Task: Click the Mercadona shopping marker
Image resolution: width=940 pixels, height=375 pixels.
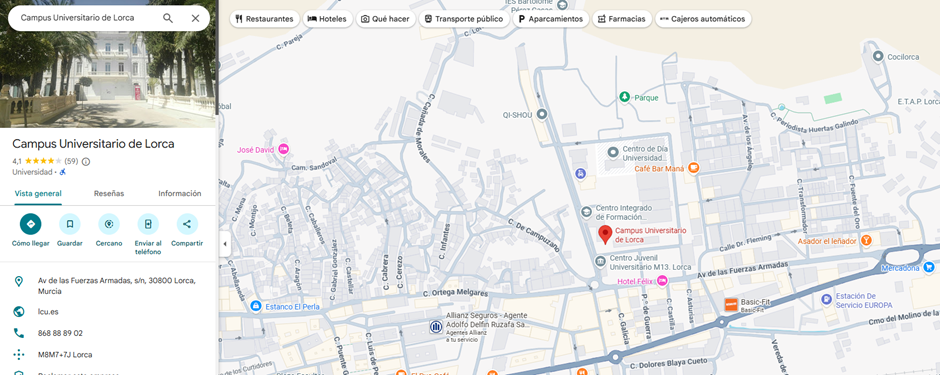Action: (x=929, y=267)
